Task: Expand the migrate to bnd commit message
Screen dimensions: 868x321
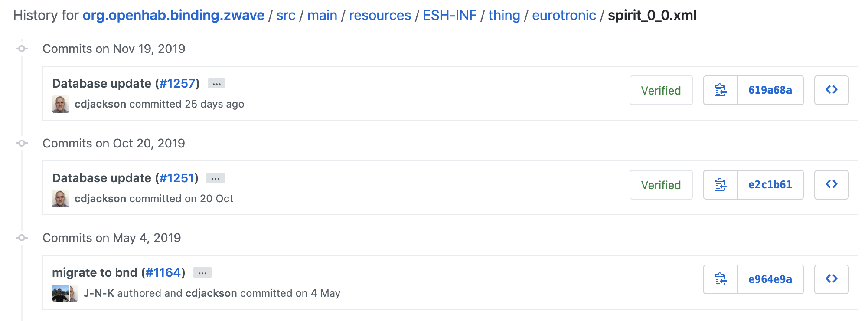Action: [202, 272]
